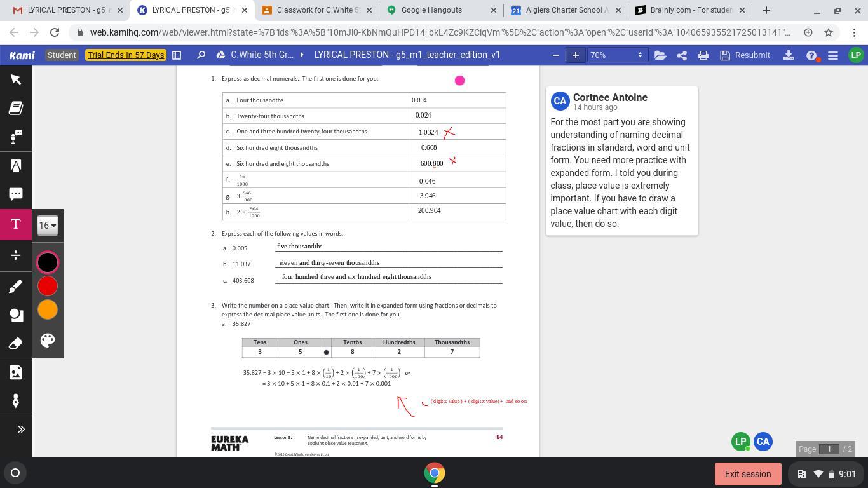Toggle the sidebar panel icon
868x488 pixels.
point(177,55)
